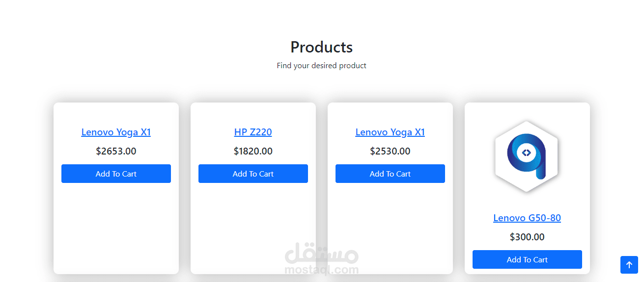Viewport: 644px width, 282px height.
Task: Click the code brackets symbol inside the logo
Action: (526, 153)
